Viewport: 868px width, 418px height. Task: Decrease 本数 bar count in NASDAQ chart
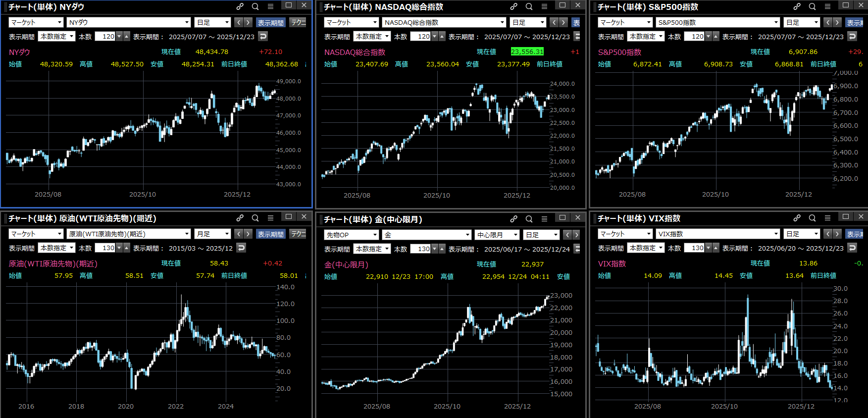pos(434,36)
